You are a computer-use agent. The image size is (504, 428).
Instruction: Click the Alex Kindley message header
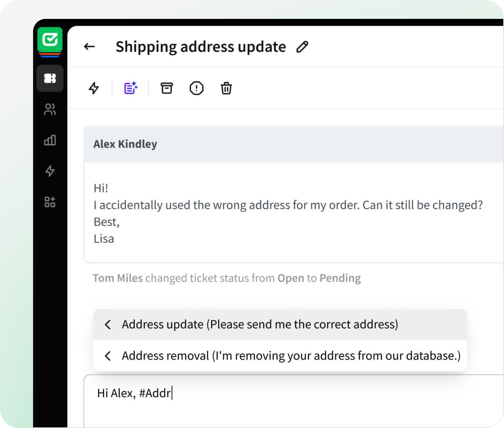coord(293,144)
